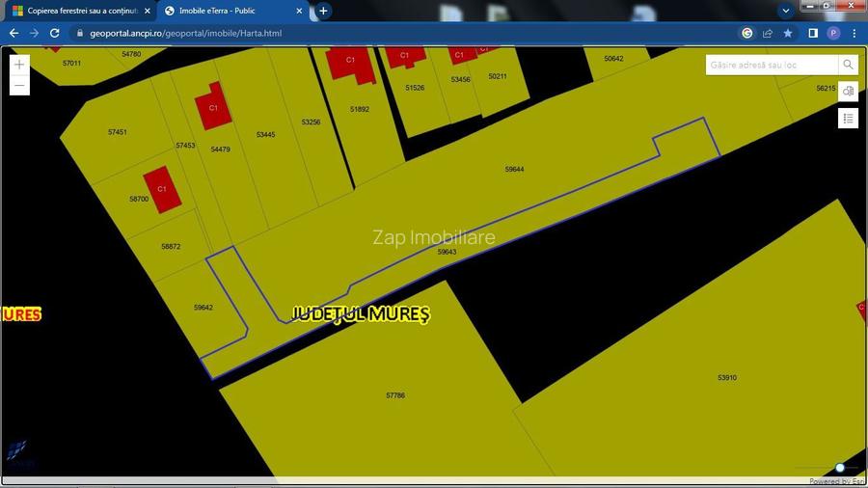
Task: Open the map legend list widget
Action: click(x=848, y=119)
